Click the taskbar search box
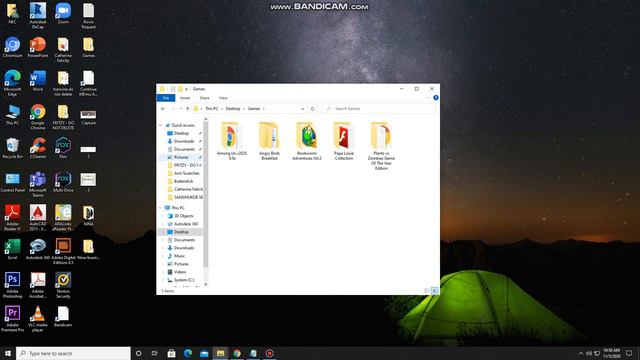The image size is (640, 360). point(73,353)
